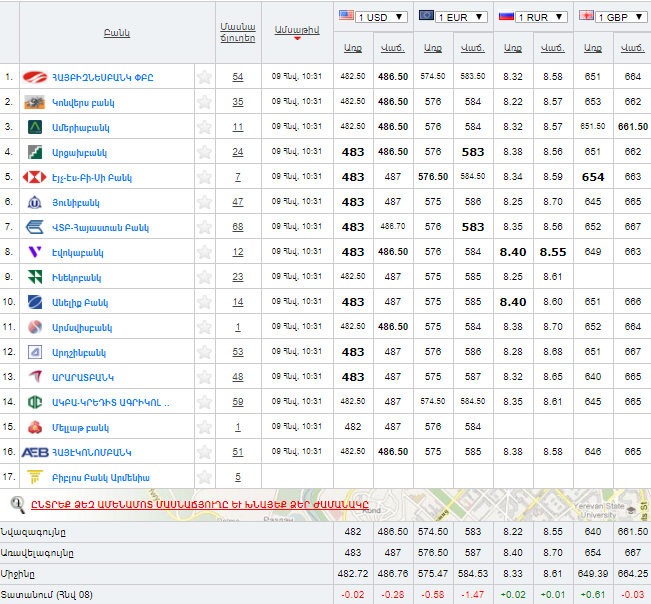Screen dimensions: 651x604
Task: Toggle favorite star for Inecobank row 9
Action: pos(204,277)
